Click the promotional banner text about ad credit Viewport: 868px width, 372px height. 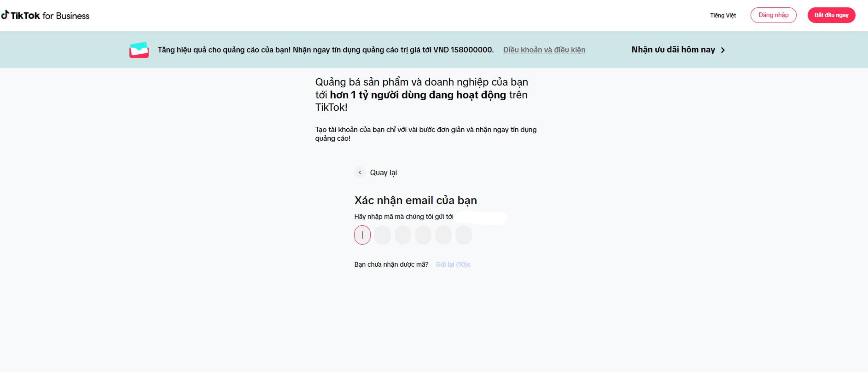(325, 50)
